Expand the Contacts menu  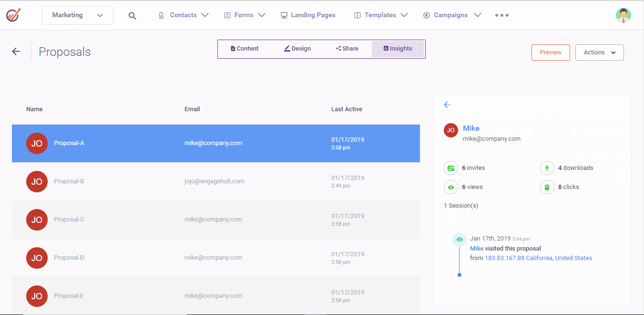pos(184,15)
